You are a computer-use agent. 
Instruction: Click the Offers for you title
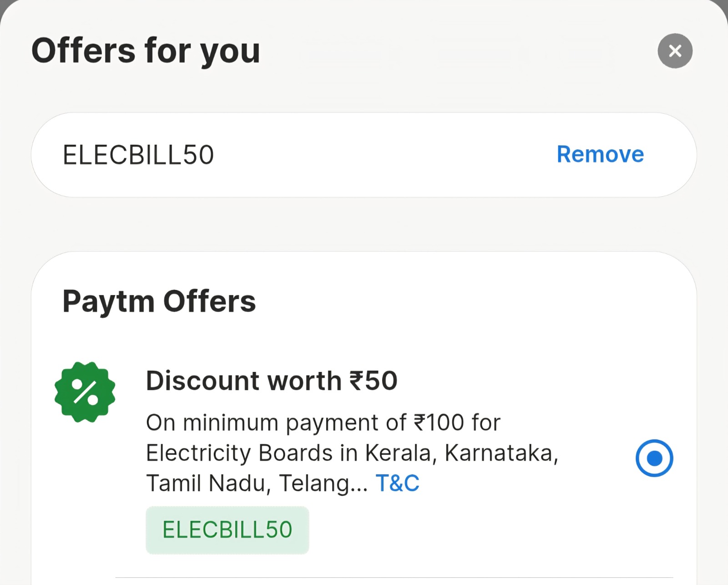146,50
